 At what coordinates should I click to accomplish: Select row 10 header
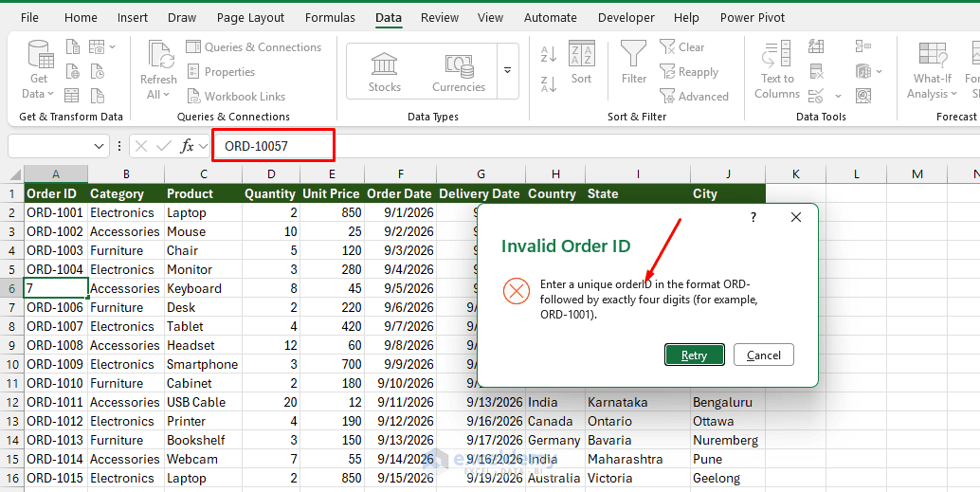pos(12,364)
